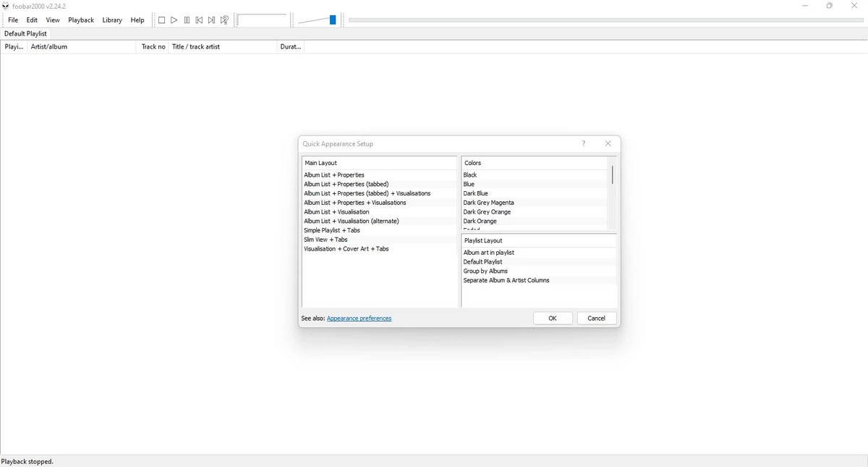Click the dialog help question mark
868x467 pixels.
[584, 143]
